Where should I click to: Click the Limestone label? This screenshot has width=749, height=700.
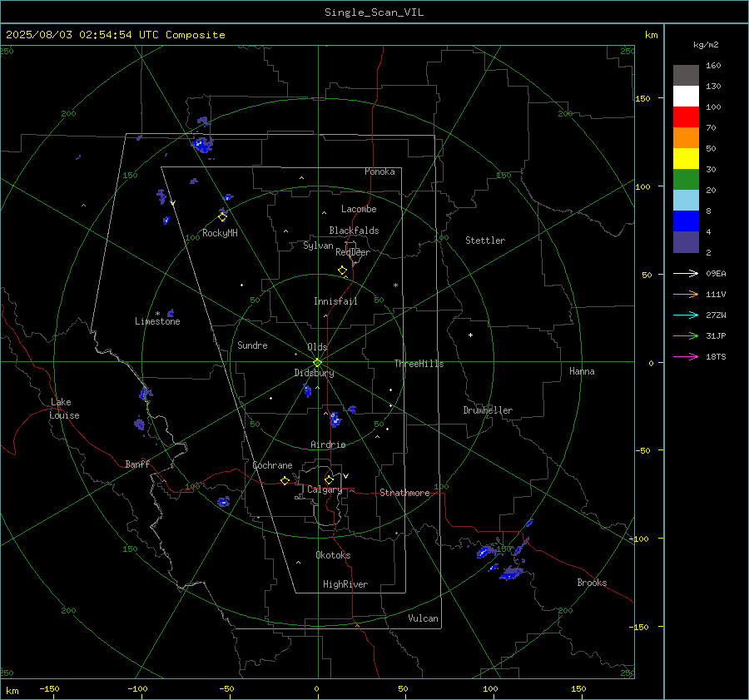click(x=157, y=321)
